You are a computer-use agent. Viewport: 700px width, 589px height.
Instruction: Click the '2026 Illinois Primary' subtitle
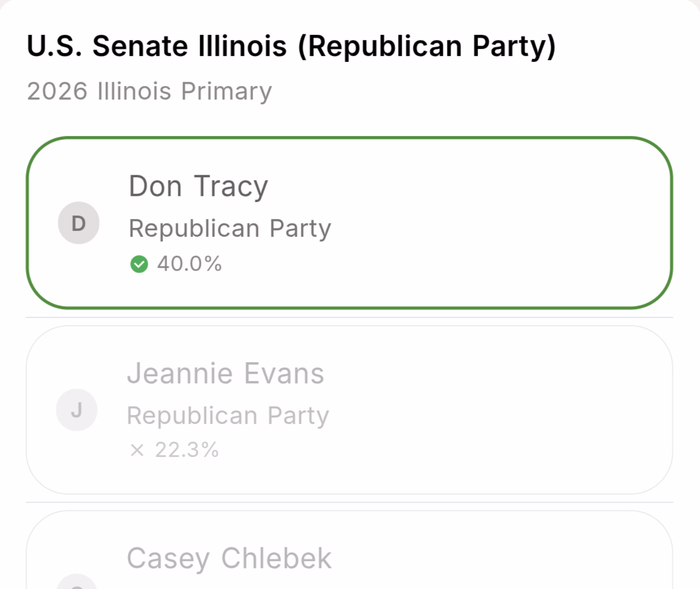pos(149,91)
